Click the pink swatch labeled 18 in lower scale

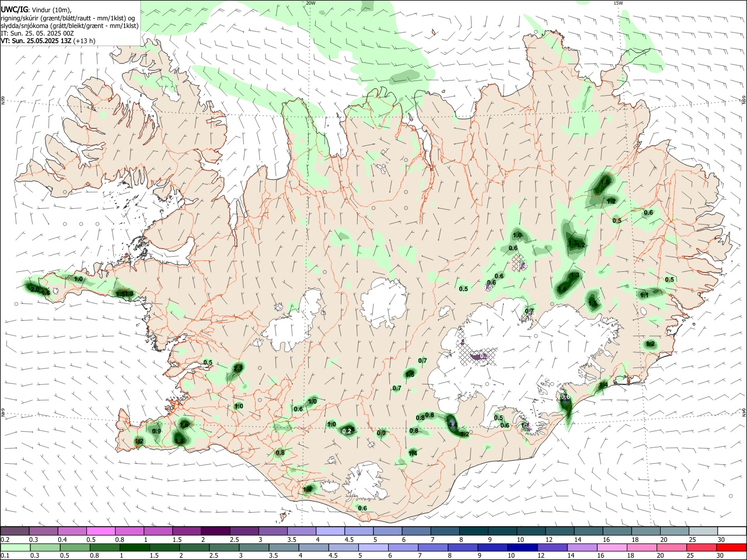tap(641, 547)
